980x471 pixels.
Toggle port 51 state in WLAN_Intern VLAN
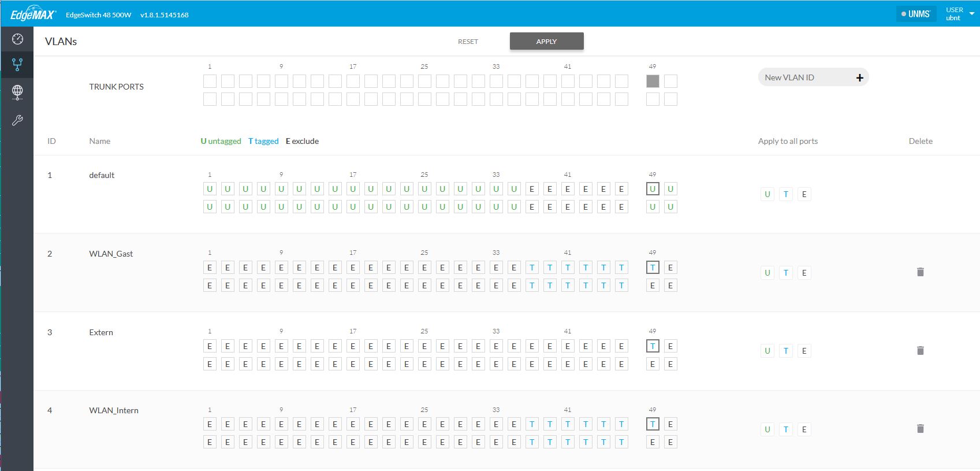[x=670, y=424]
